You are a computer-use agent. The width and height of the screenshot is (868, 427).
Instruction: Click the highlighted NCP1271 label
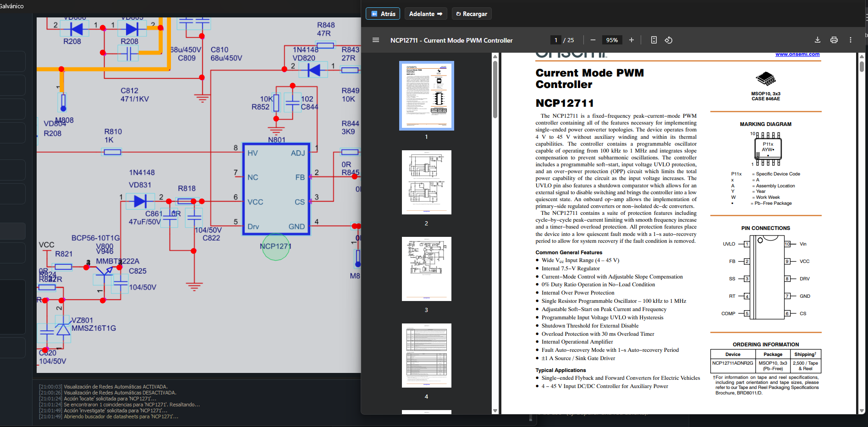(x=275, y=246)
